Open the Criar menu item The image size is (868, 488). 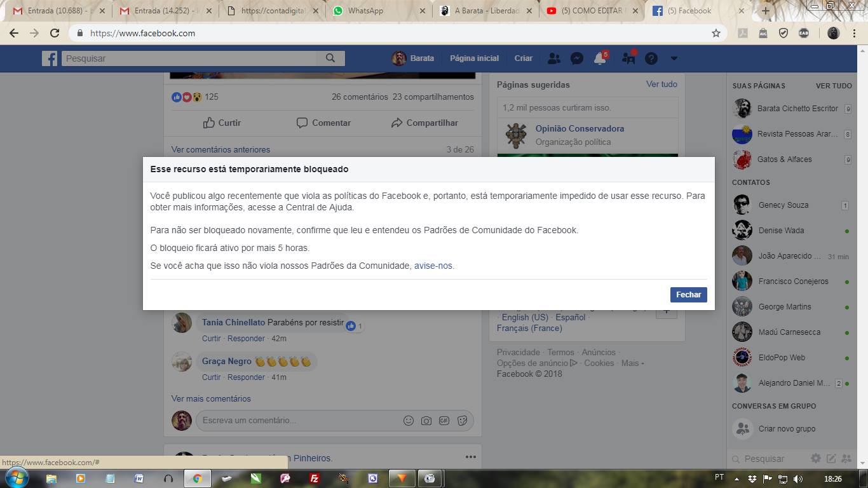click(524, 58)
